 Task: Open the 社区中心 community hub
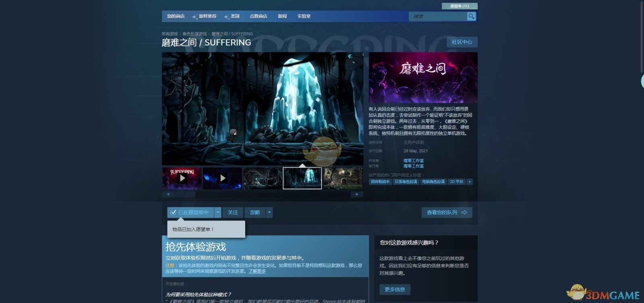pos(462,42)
